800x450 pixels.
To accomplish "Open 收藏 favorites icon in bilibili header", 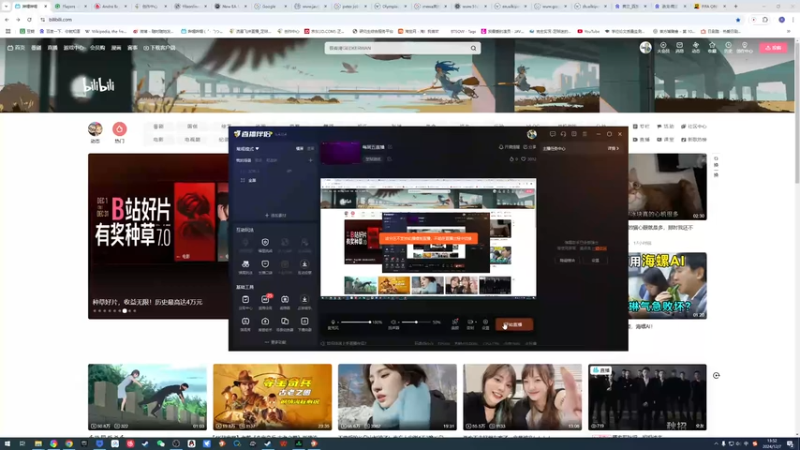I will 712,47.
